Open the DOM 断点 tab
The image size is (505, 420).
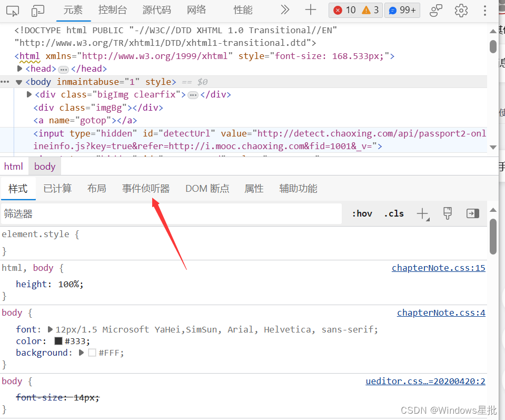coord(207,189)
